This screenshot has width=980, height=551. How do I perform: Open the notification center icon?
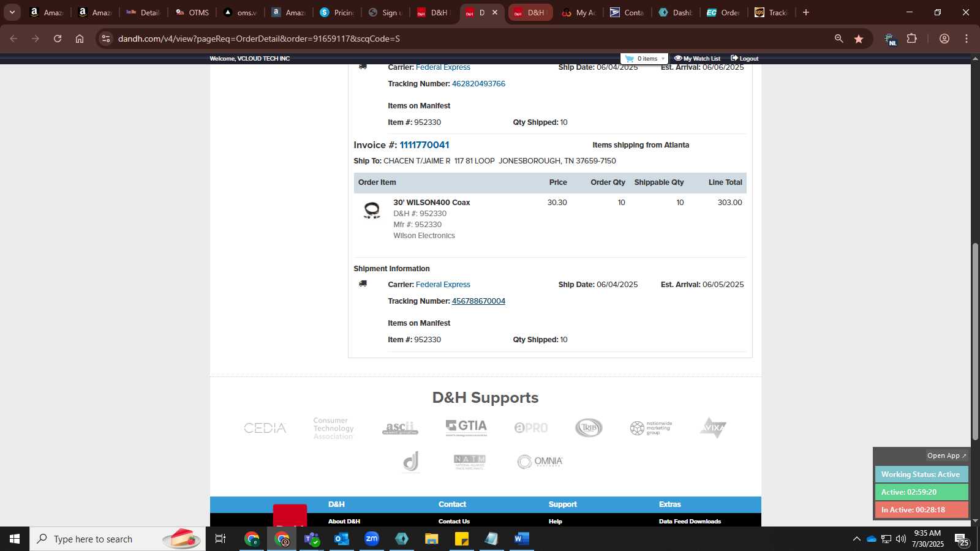click(962, 540)
